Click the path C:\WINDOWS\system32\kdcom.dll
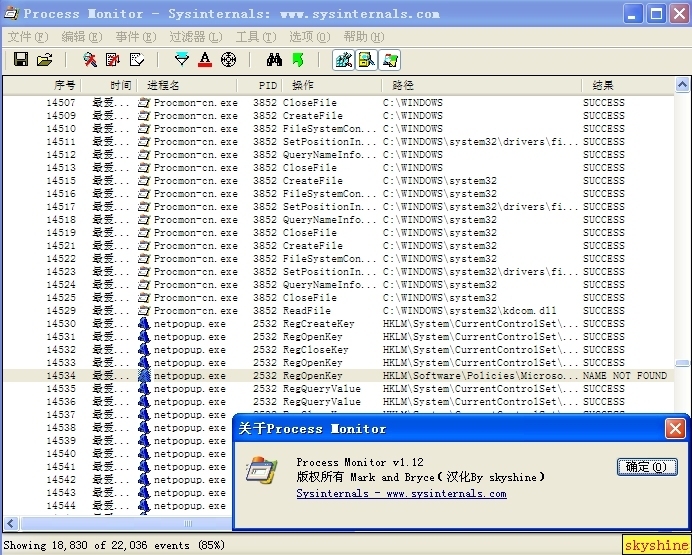This screenshot has height=555, width=692. [x=470, y=311]
